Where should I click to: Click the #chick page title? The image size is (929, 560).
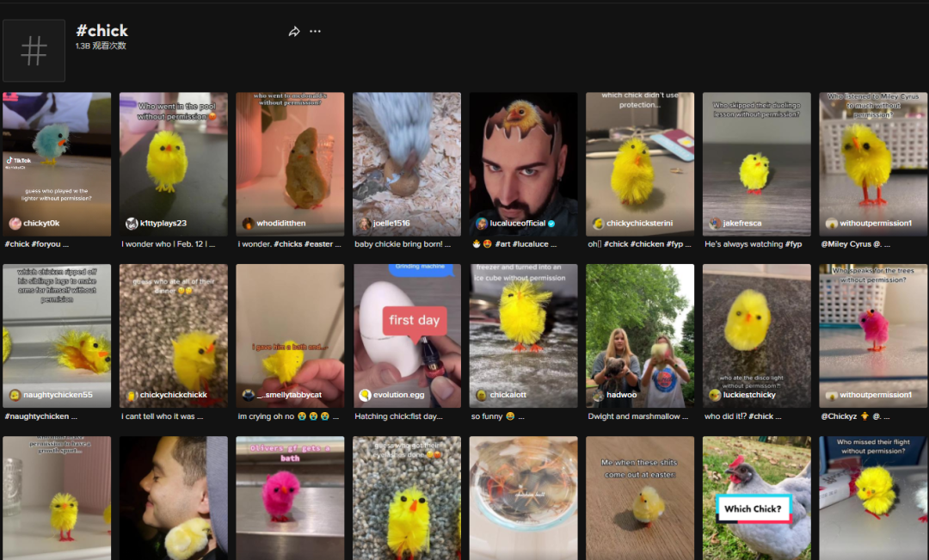pyautogui.click(x=102, y=30)
